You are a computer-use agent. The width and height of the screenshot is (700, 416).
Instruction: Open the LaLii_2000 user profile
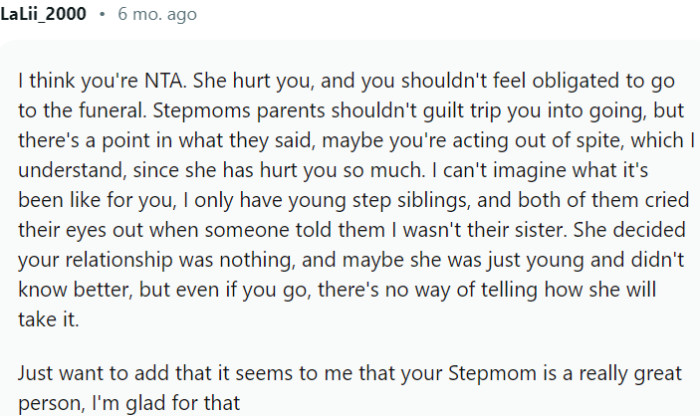tap(43, 15)
